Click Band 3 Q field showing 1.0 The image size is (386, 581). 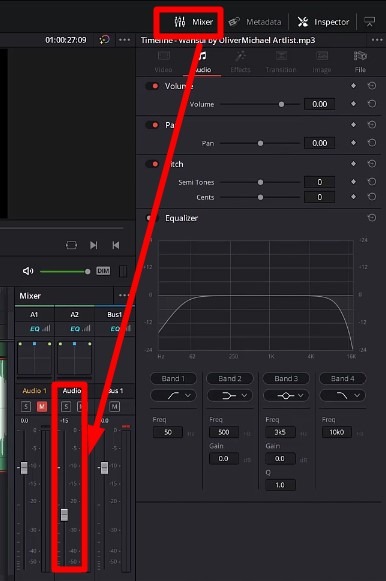click(280, 485)
